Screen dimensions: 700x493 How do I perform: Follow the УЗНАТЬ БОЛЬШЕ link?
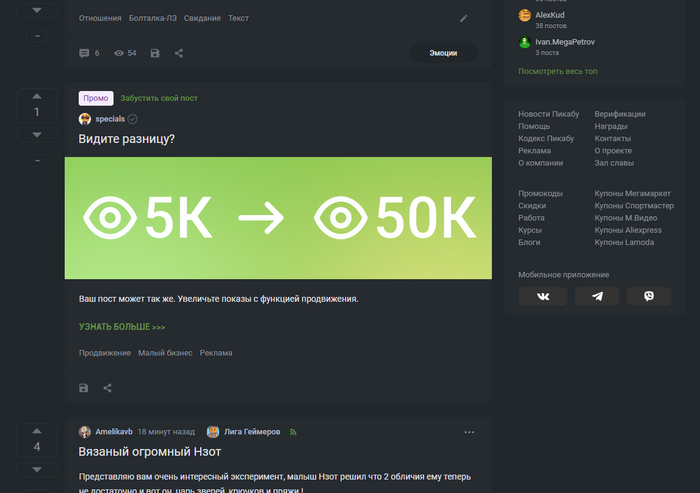(x=122, y=327)
